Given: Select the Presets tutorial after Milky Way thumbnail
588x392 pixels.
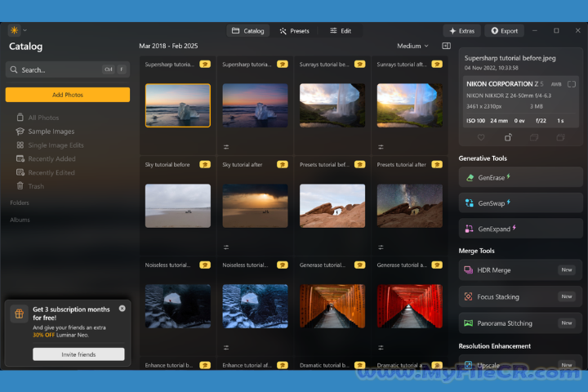Looking at the screenshot, I should click(x=409, y=206).
